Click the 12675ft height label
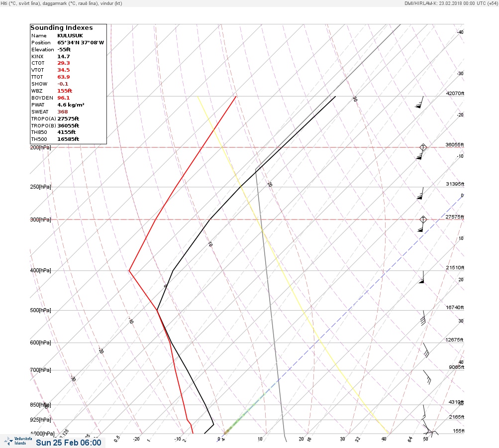 (454, 340)
